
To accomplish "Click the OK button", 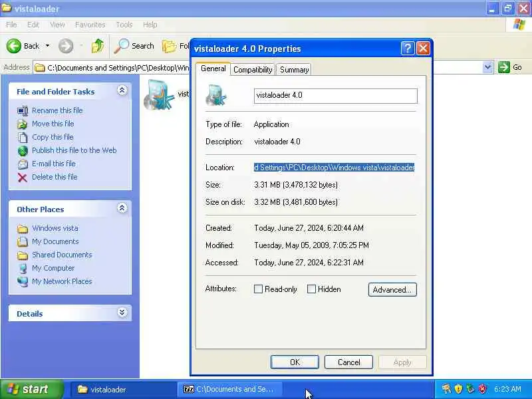I will (x=295, y=362).
